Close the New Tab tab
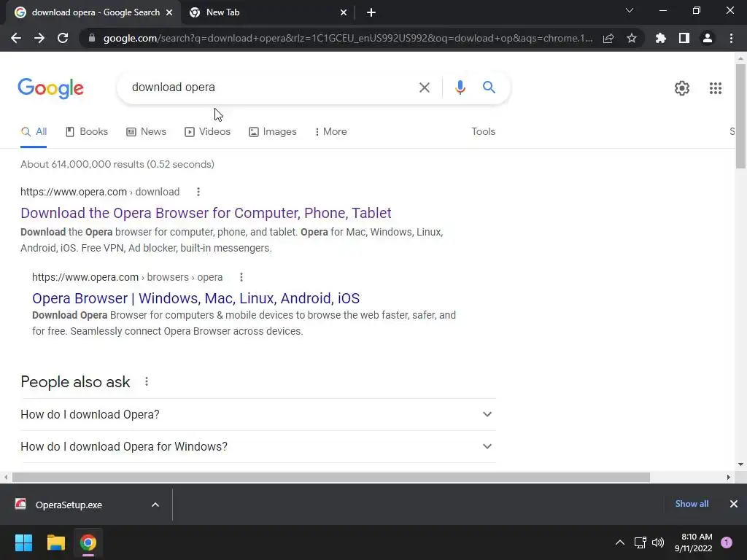This screenshot has width=747, height=560. click(344, 13)
